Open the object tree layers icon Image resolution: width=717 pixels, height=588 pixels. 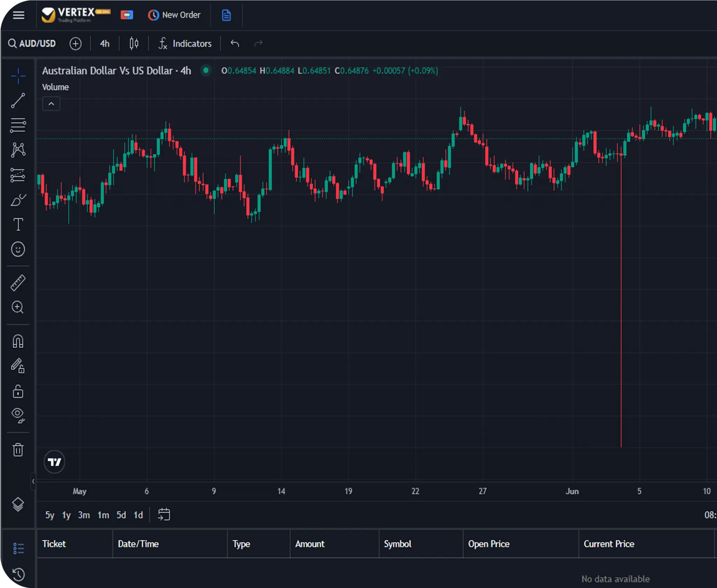(x=18, y=504)
